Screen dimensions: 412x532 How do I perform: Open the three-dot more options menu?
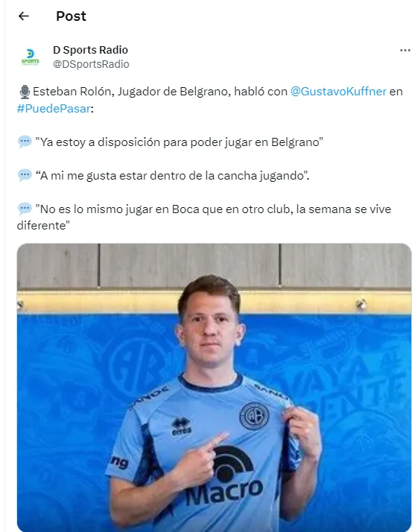click(x=405, y=51)
